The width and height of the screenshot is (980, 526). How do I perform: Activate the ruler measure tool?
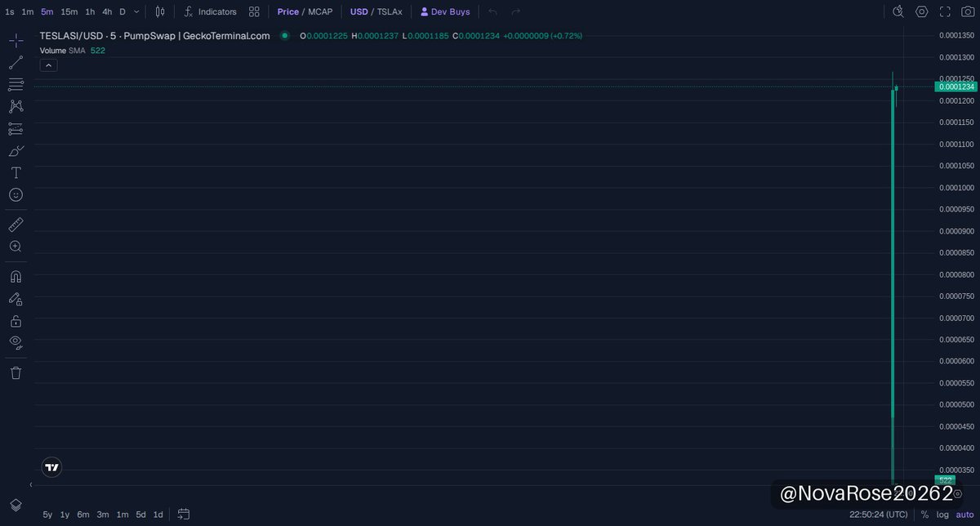tap(16, 225)
